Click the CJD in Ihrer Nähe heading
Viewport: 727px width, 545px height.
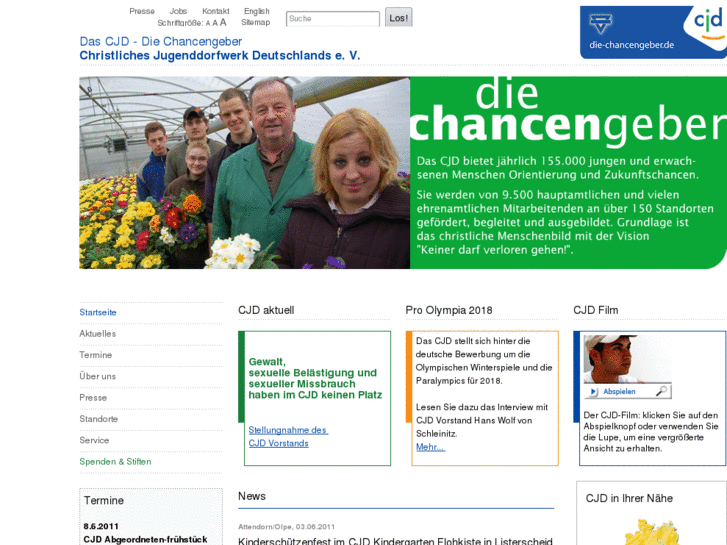pos(629,499)
